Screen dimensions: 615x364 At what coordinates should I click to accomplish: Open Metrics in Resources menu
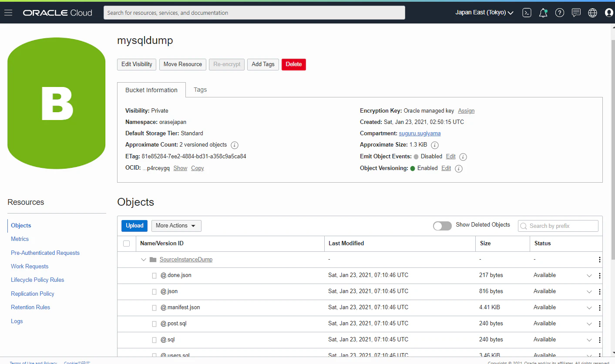[20, 239]
